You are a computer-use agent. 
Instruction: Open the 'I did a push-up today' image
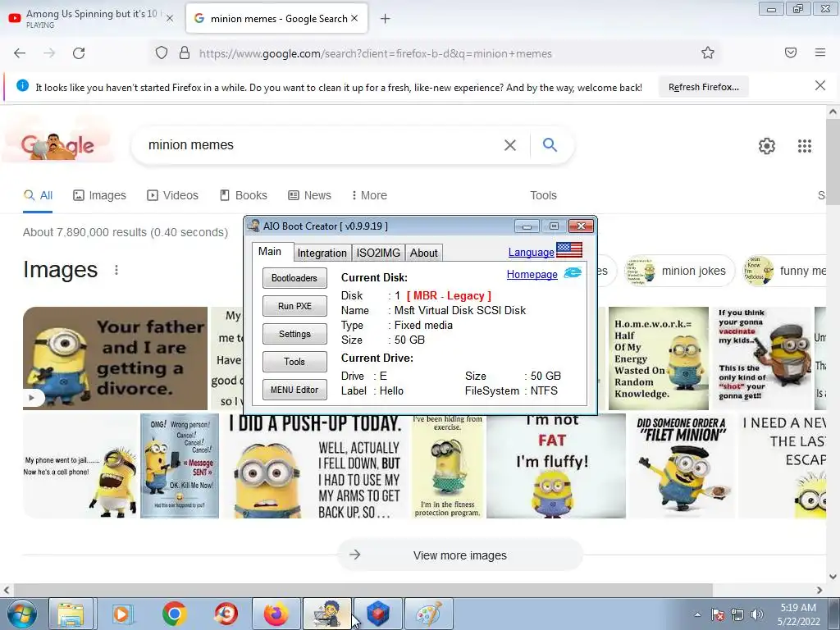coord(315,466)
